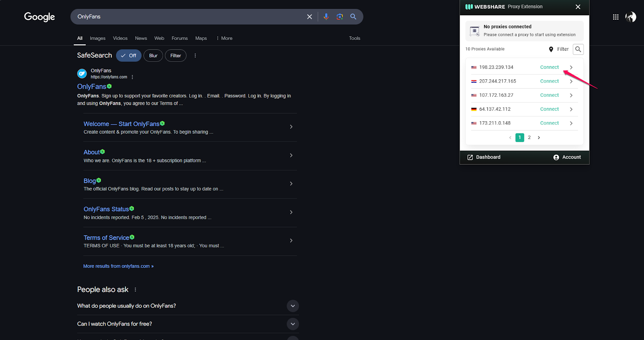This screenshot has width=644, height=340.
Task: Open the OnlyFans main result title link
Action: (92, 87)
